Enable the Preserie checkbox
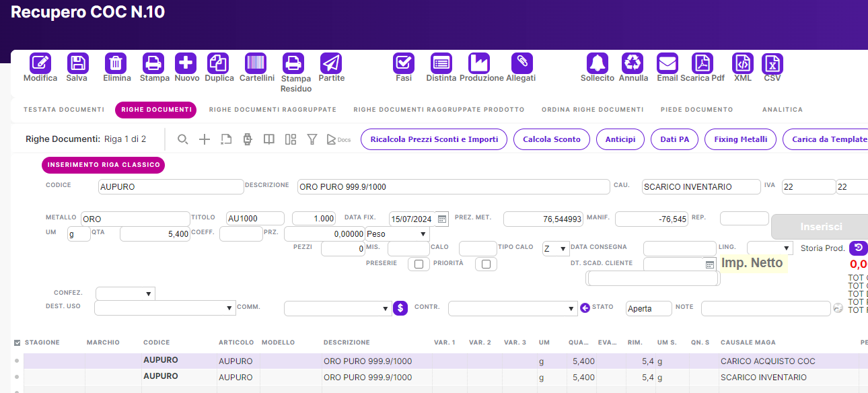 419,264
